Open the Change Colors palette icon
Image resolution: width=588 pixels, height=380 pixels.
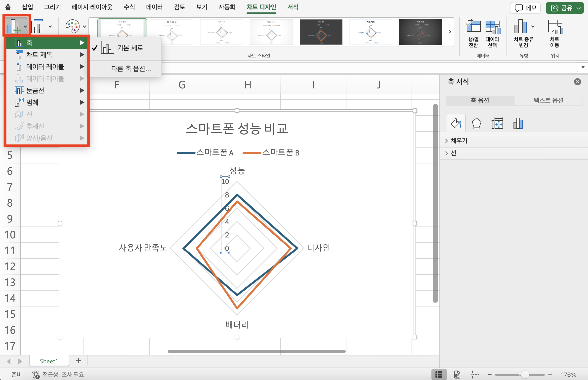click(72, 26)
